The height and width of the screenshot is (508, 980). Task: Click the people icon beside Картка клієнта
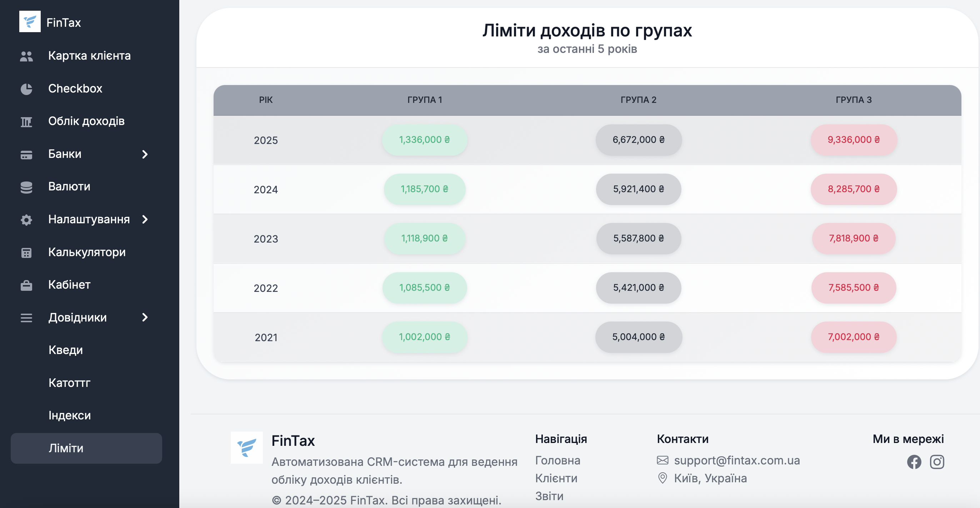pos(26,56)
